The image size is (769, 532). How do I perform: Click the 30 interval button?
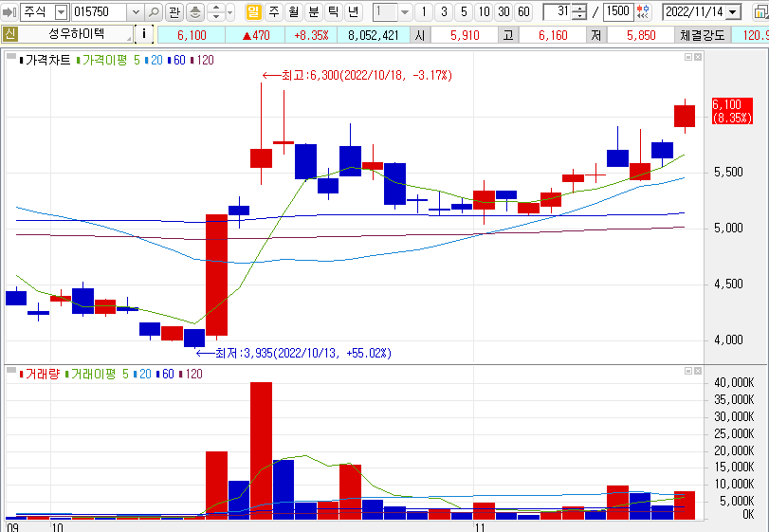(504, 11)
